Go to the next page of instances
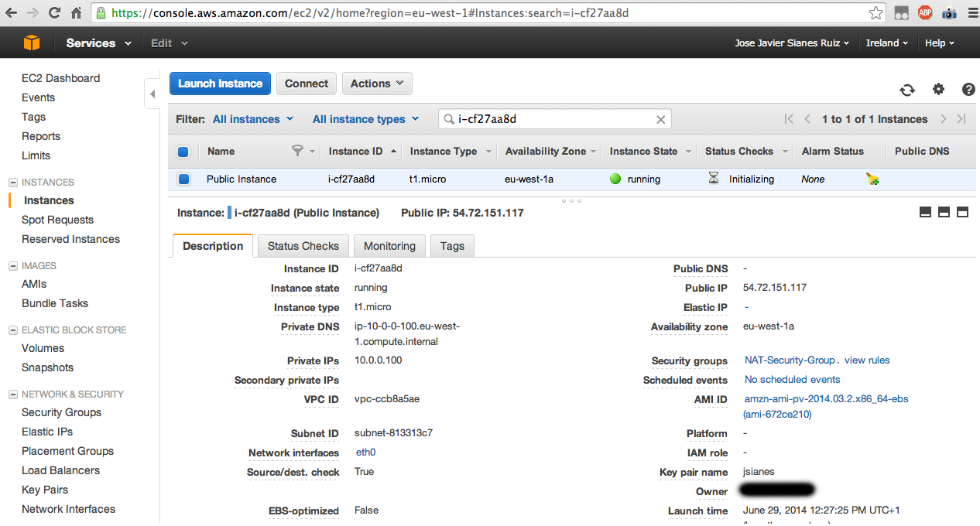 click(x=943, y=119)
